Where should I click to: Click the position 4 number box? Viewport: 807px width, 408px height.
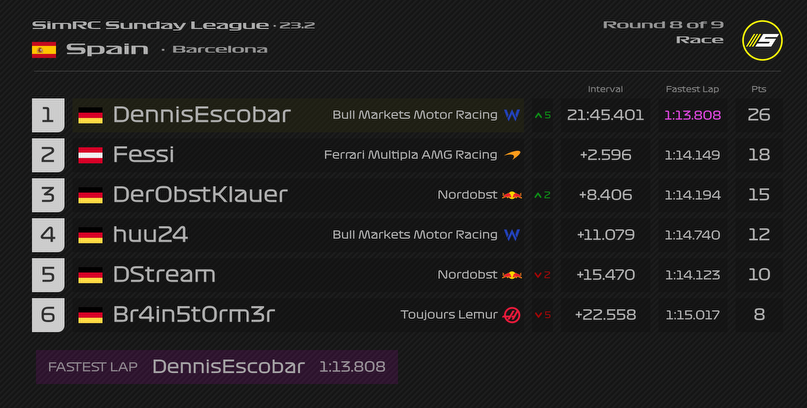[47, 235]
